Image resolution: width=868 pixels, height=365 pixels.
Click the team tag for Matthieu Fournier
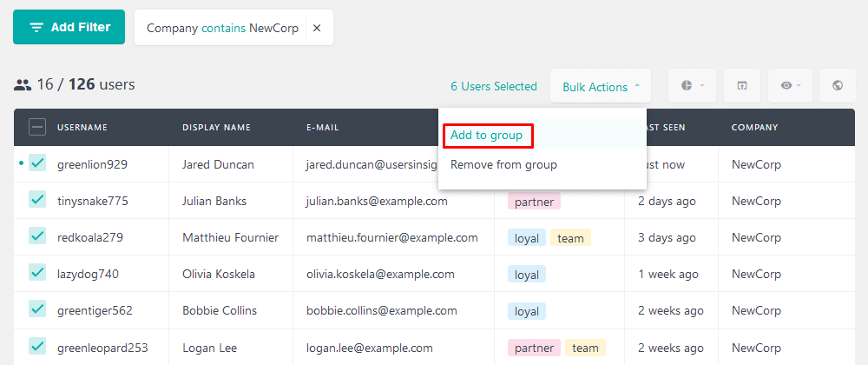coord(570,238)
